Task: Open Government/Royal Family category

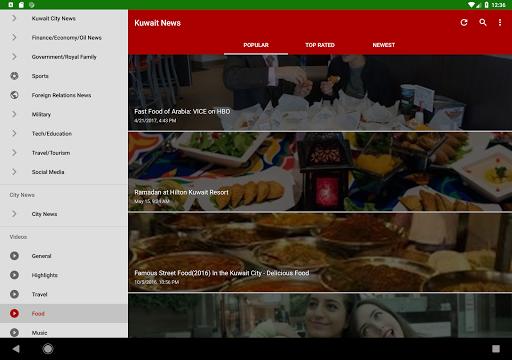Action: point(64,57)
